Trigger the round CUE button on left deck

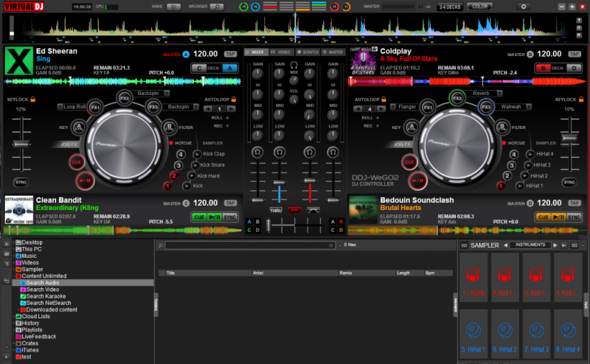(x=77, y=162)
